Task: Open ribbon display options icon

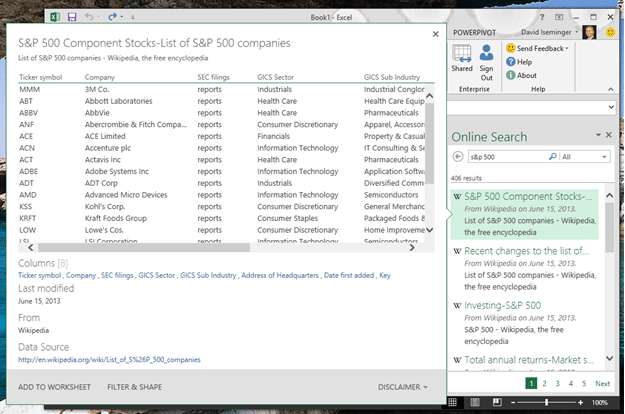Action: point(559,17)
